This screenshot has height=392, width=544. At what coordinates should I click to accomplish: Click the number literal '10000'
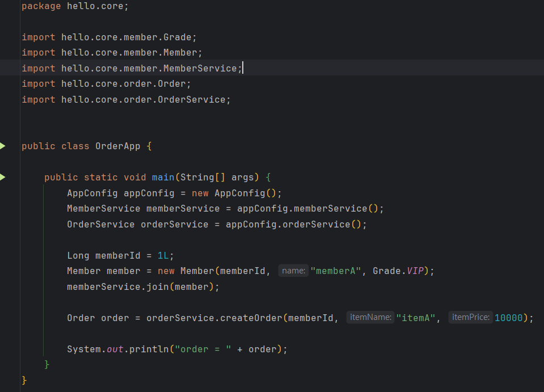click(x=509, y=318)
